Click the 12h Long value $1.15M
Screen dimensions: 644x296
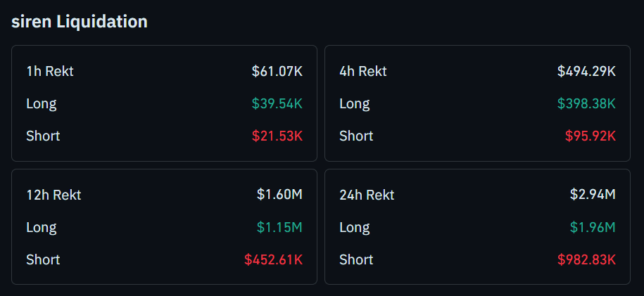(x=279, y=227)
